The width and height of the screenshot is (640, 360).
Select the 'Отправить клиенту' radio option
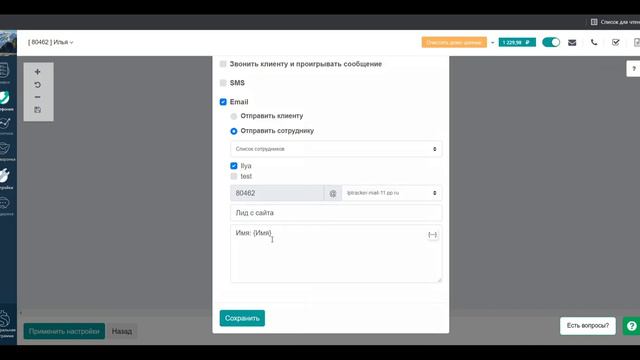[x=233, y=116]
